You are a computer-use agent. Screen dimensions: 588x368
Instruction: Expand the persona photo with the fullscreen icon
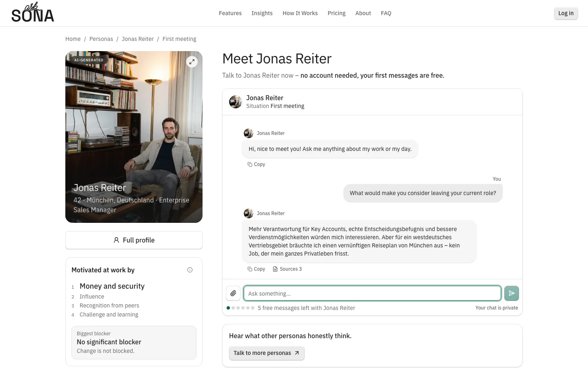point(192,62)
